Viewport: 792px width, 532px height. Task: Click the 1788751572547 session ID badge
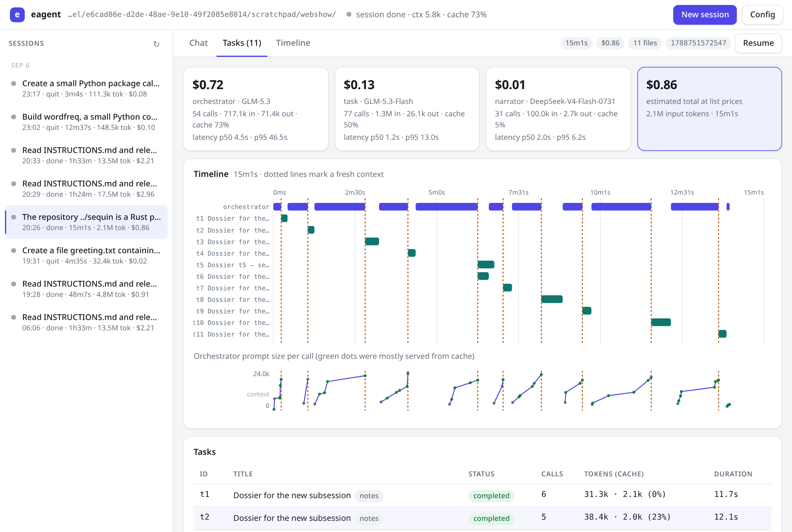coord(698,43)
